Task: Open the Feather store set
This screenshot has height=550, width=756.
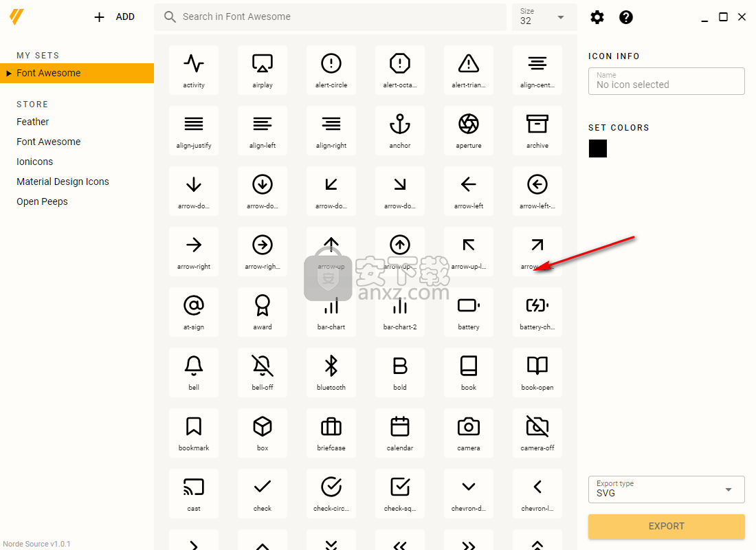Action: (x=33, y=122)
